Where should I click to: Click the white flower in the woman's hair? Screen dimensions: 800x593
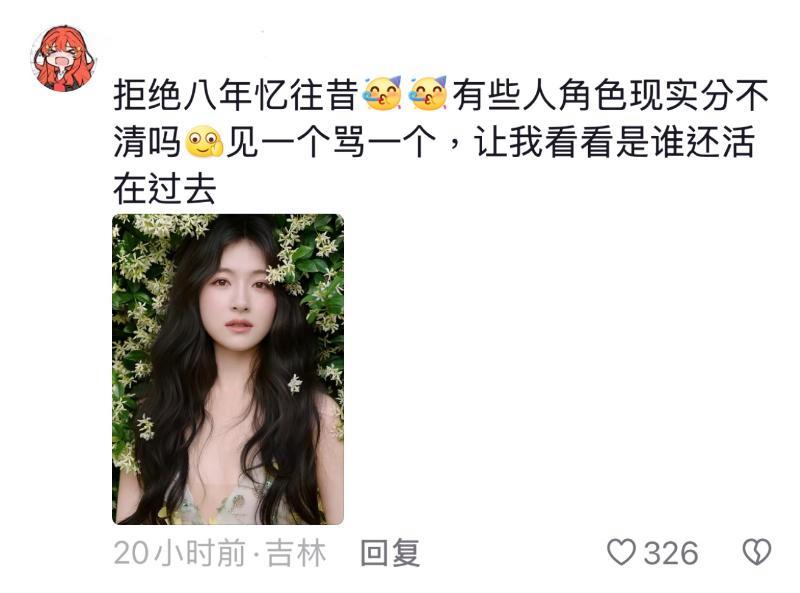pos(295,383)
